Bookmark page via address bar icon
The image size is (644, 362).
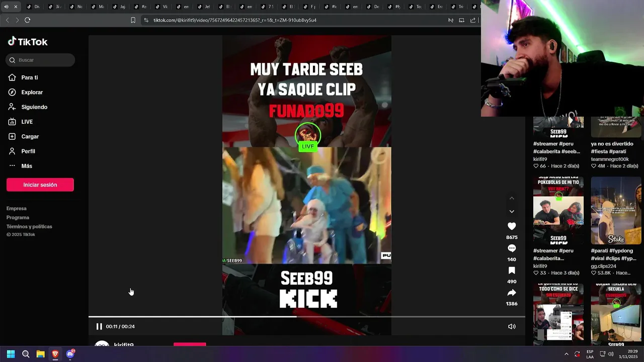coord(133,20)
